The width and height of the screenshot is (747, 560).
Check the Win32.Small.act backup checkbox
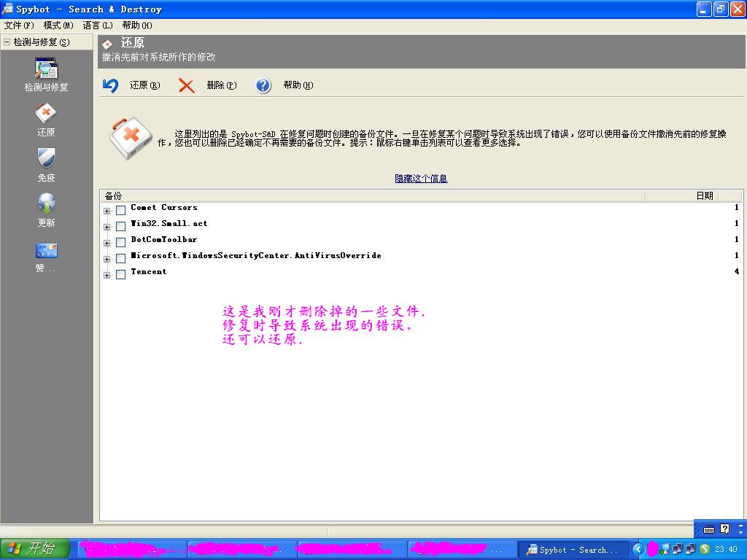click(121, 226)
